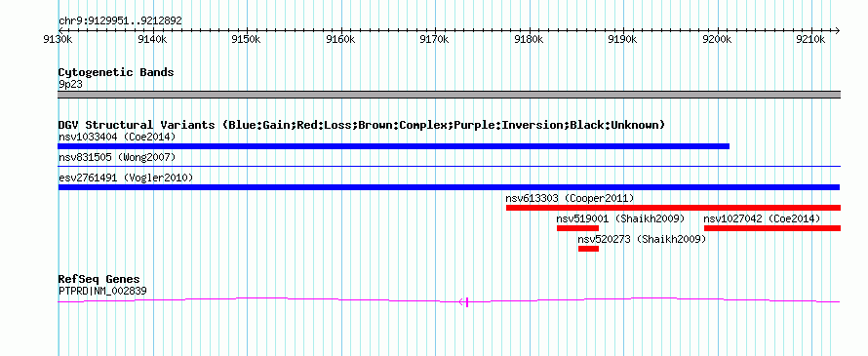868x356 pixels.
Task: Click the RefSeq Genes track title
Action: (99, 279)
